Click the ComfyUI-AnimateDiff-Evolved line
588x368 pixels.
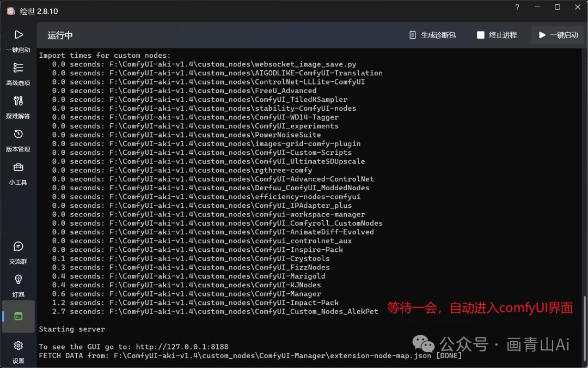(x=213, y=232)
